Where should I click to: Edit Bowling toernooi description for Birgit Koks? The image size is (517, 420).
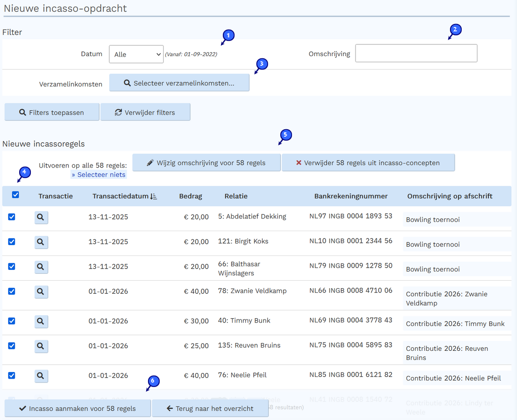point(456,245)
